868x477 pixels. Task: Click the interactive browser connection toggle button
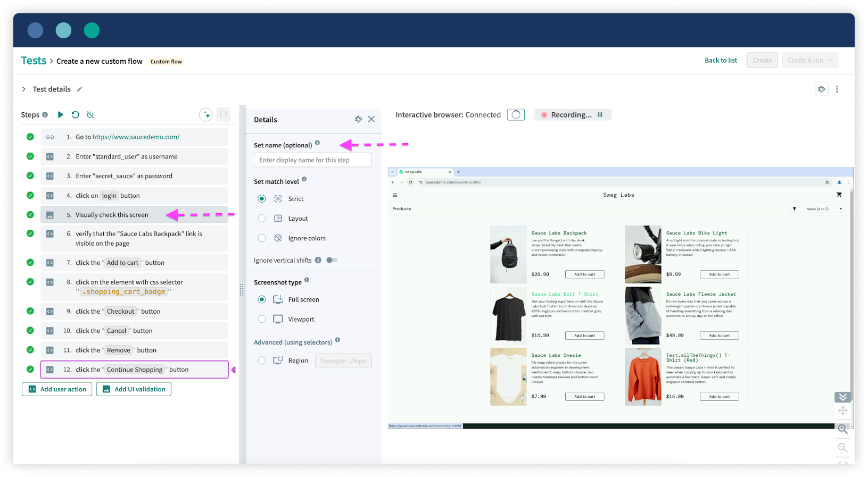point(516,115)
